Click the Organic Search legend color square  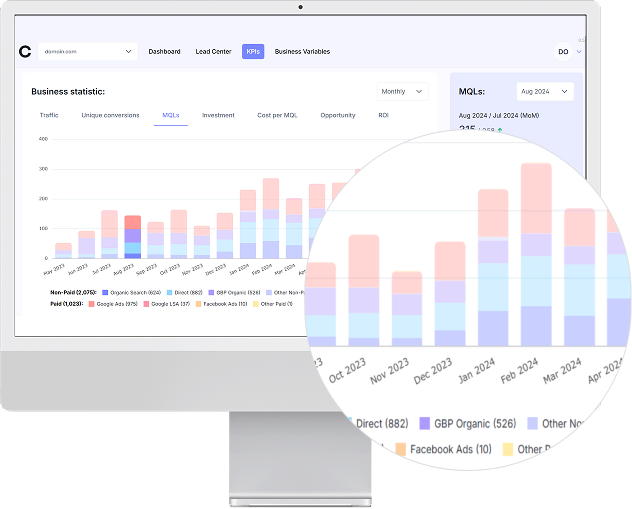pyautogui.click(x=105, y=292)
